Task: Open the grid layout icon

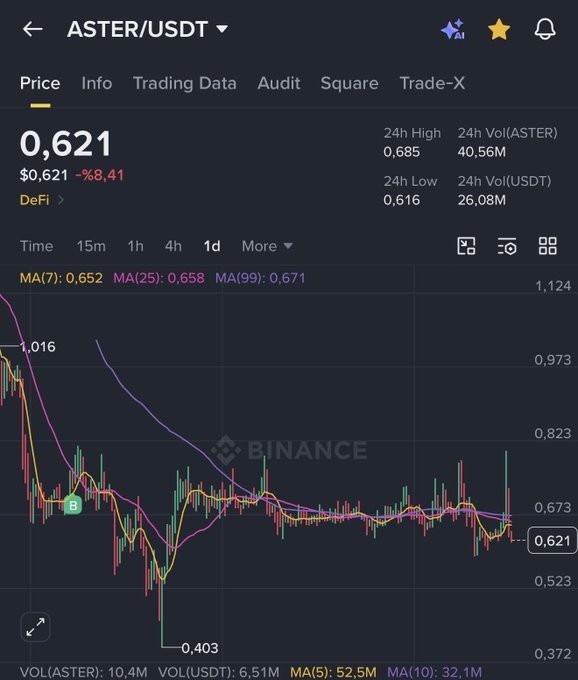Action: (x=548, y=246)
